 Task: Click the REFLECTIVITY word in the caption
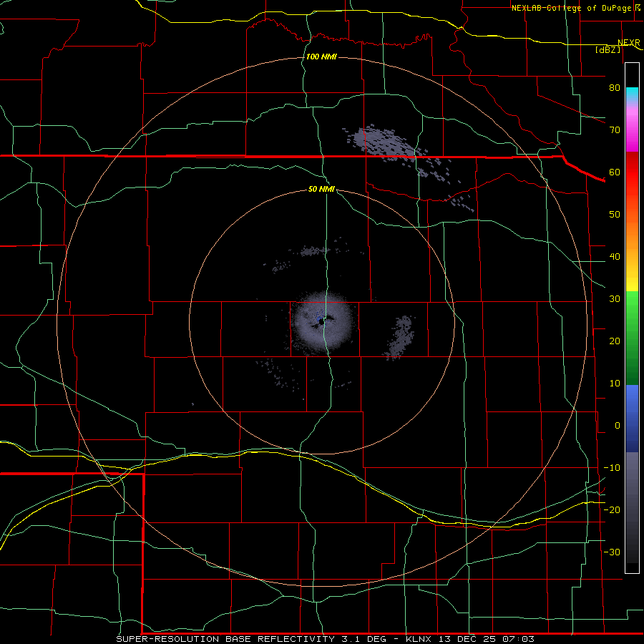(x=296, y=639)
